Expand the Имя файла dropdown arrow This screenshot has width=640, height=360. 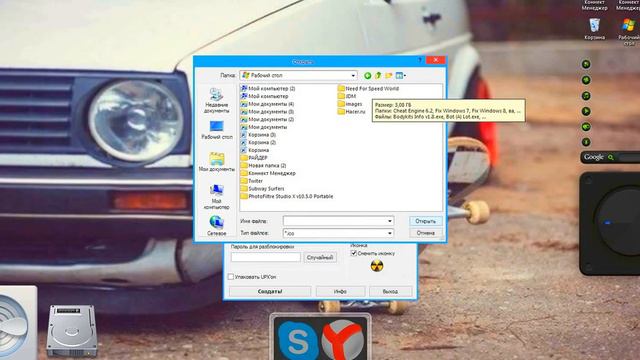[390, 221]
